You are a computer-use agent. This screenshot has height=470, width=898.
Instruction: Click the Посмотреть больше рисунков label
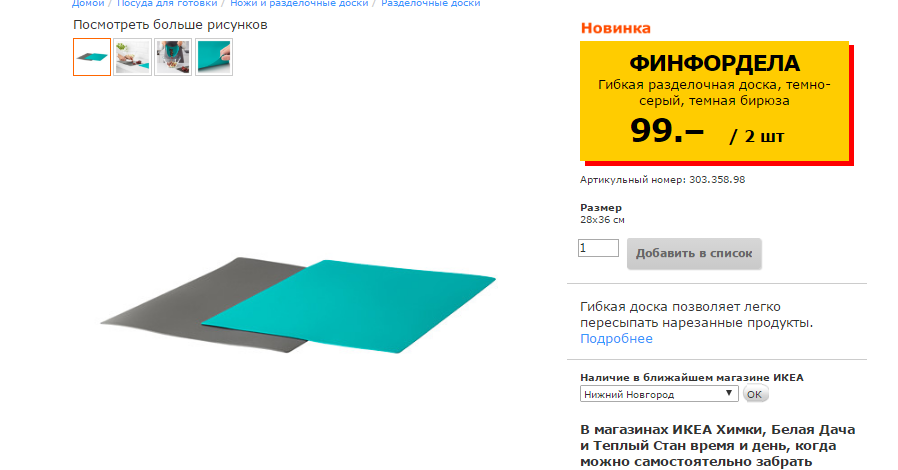tap(170, 25)
